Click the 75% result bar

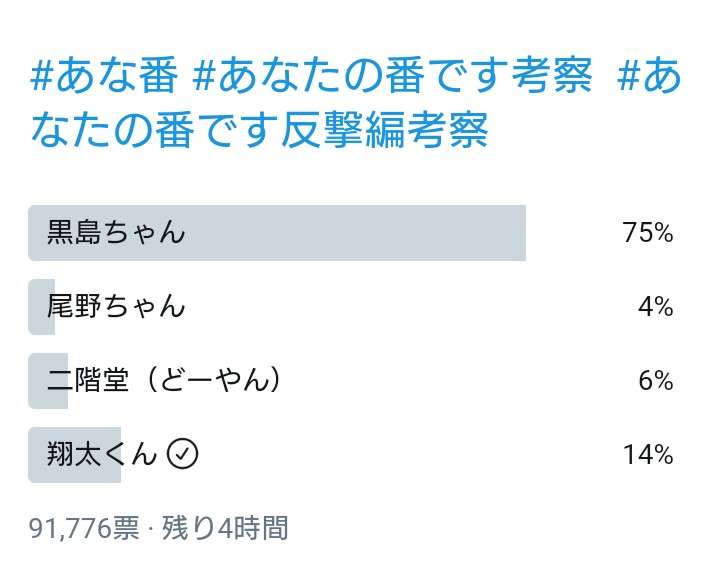click(277, 233)
